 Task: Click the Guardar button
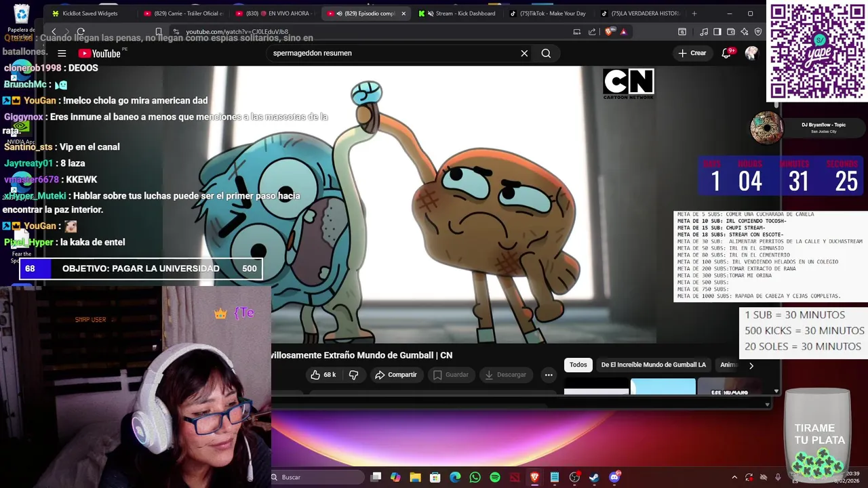pyautogui.click(x=451, y=375)
